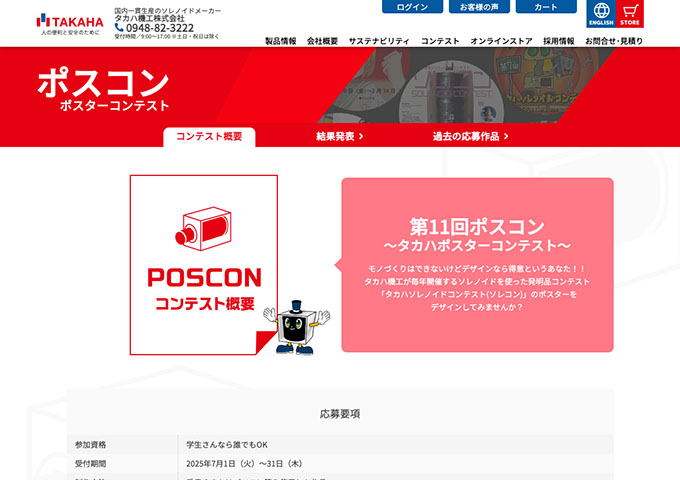Click the 参加資格 row label

[x=90, y=445]
